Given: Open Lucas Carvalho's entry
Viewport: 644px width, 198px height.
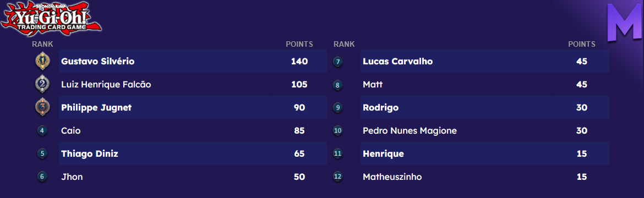Looking at the screenshot, I should (484, 61).
